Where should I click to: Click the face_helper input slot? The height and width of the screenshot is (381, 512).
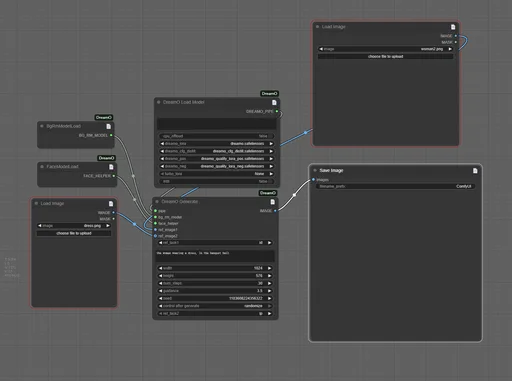pos(155,223)
